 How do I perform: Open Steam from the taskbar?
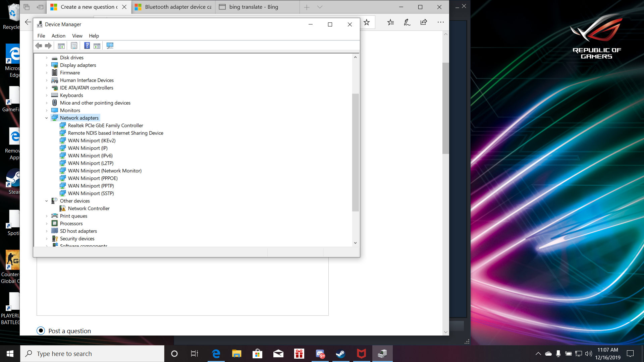click(340, 354)
